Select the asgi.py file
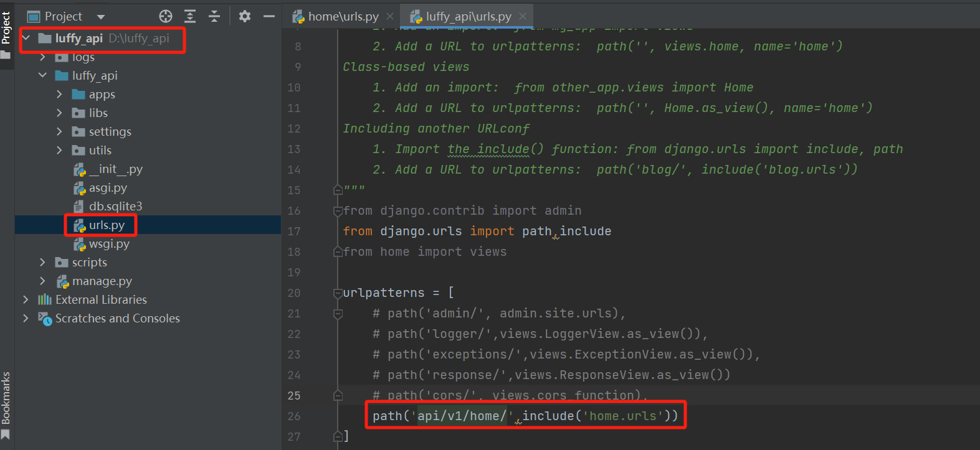This screenshot has height=450, width=980. tap(108, 187)
